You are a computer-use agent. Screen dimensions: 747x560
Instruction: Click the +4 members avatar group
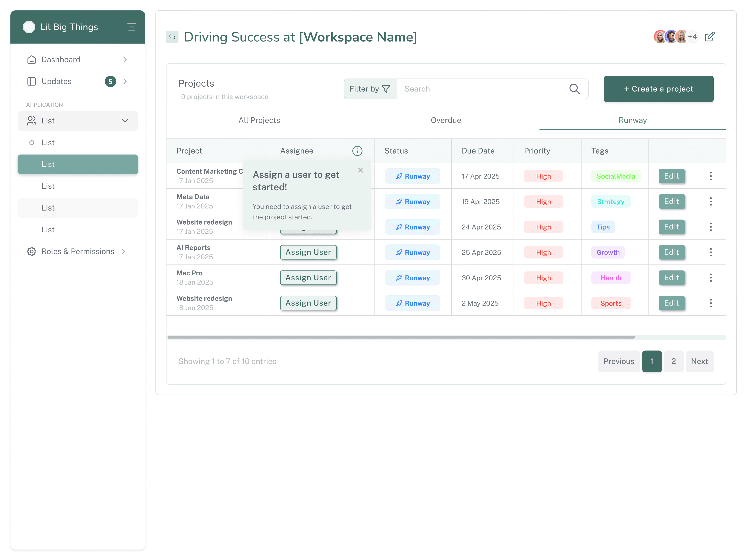(692, 36)
